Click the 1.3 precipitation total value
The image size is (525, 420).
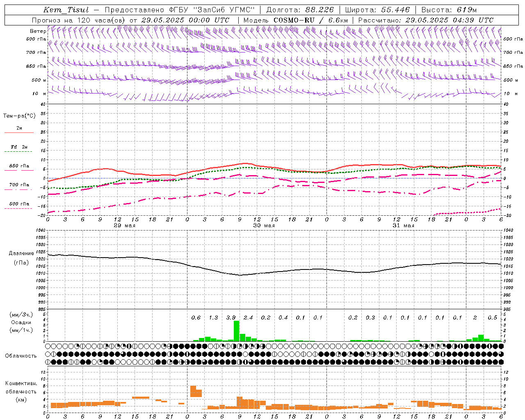[213, 317]
